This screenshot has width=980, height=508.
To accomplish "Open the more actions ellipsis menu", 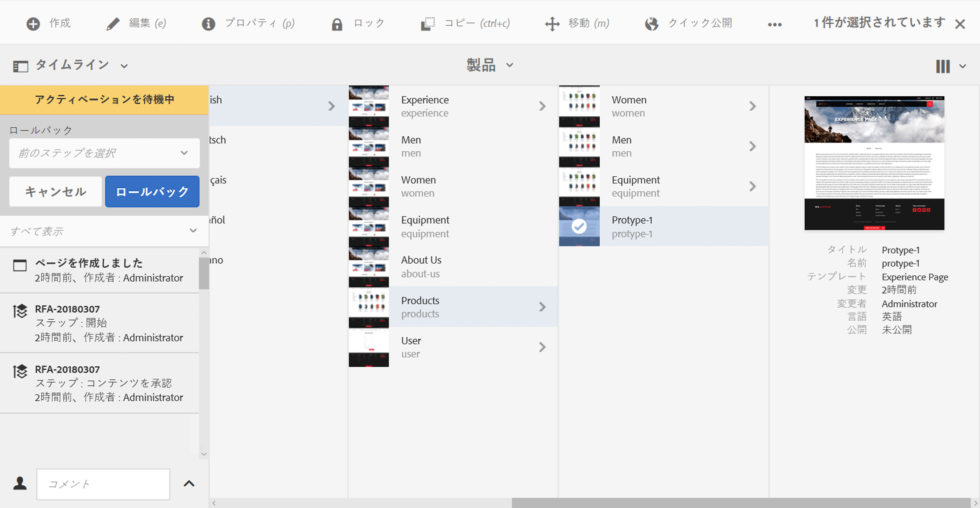I will click(x=775, y=24).
